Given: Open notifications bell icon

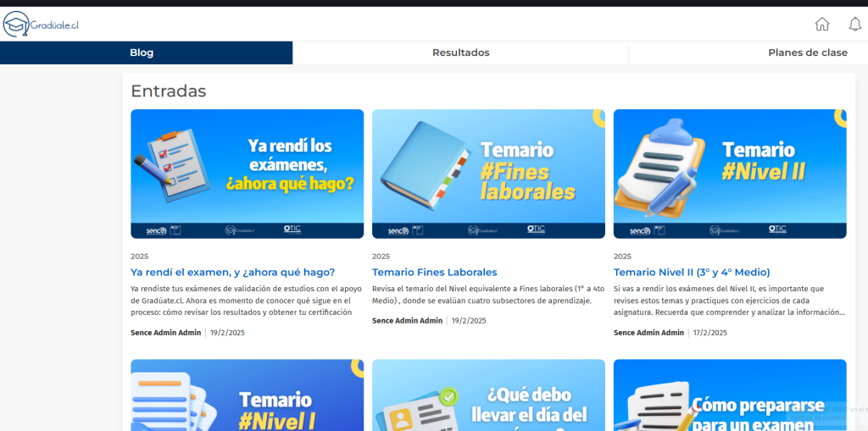Looking at the screenshot, I should (x=854, y=25).
